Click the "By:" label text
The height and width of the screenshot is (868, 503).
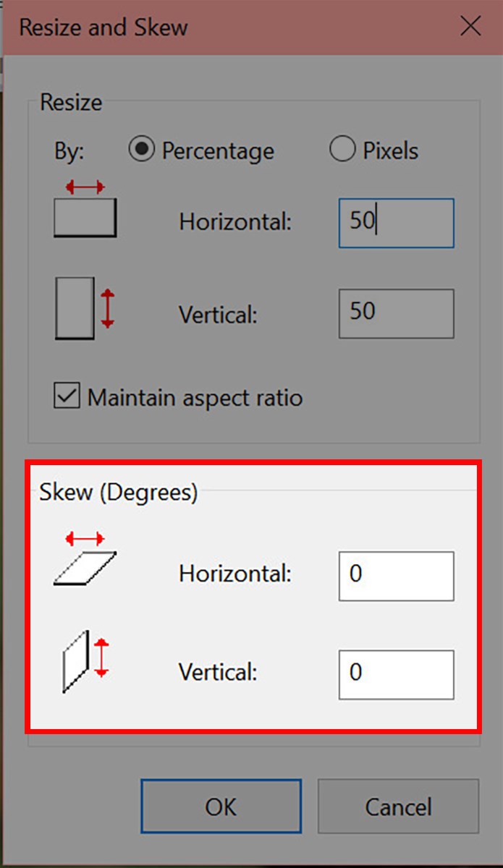(x=69, y=151)
